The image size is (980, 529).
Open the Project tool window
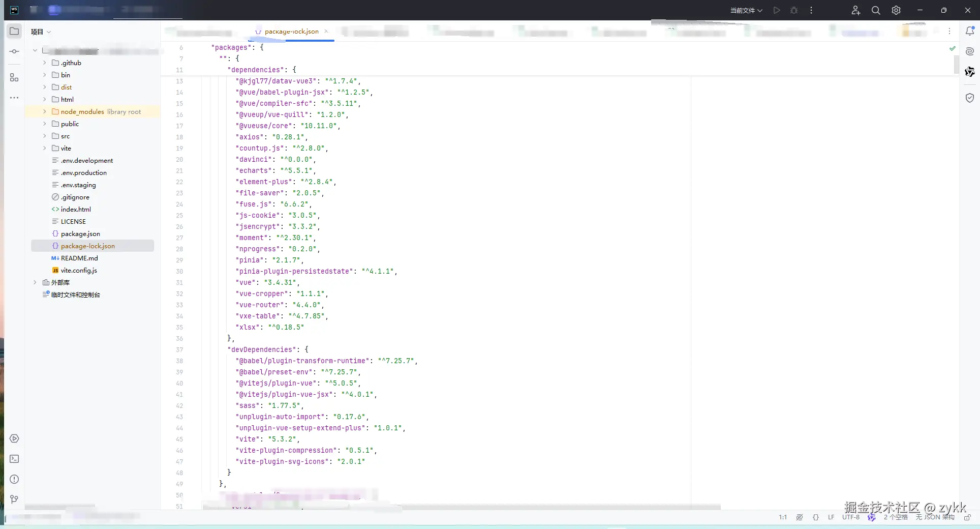(x=14, y=32)
